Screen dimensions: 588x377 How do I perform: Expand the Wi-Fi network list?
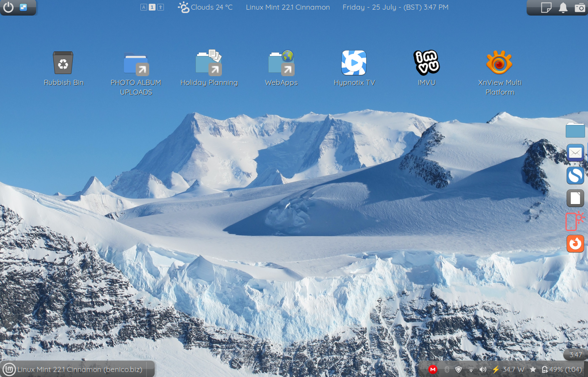471,369
